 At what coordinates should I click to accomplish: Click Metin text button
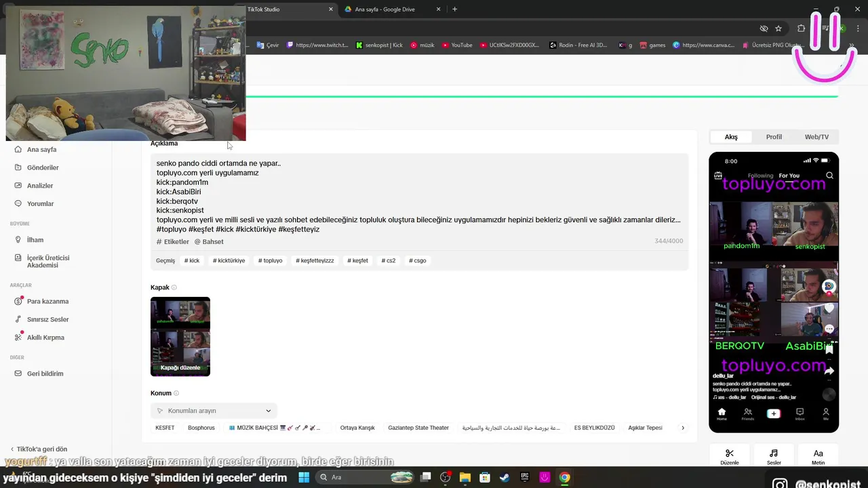pos(818,456)
